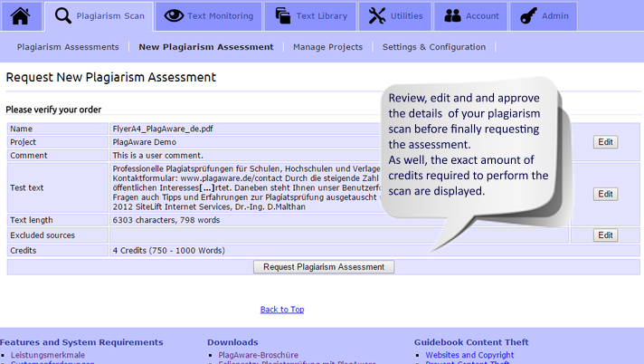
Task: Go to the home page icon
Action: pyautogui.click(x=20, y=16)
